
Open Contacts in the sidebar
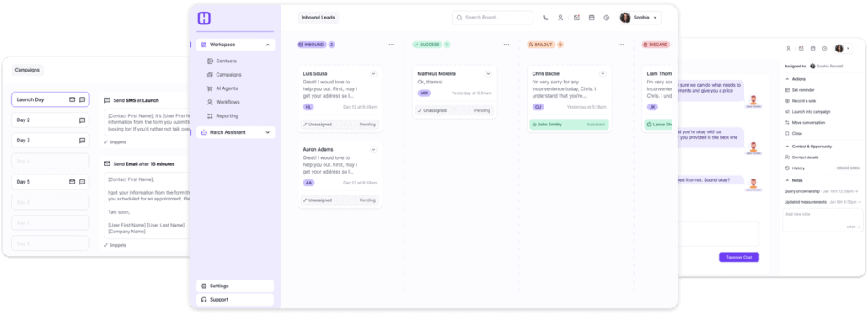222,61
